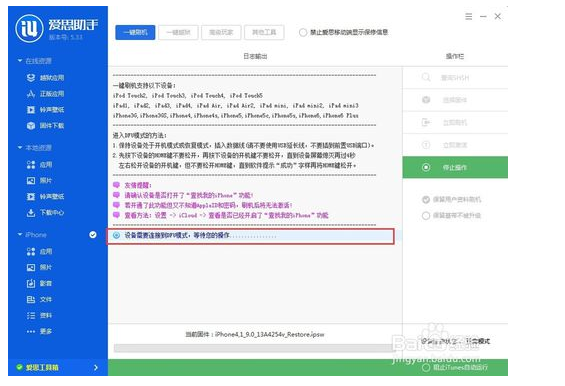The image size is (565, 386).
Task: Click the 立即刷机 flash operation
Action: pos(455,123)
